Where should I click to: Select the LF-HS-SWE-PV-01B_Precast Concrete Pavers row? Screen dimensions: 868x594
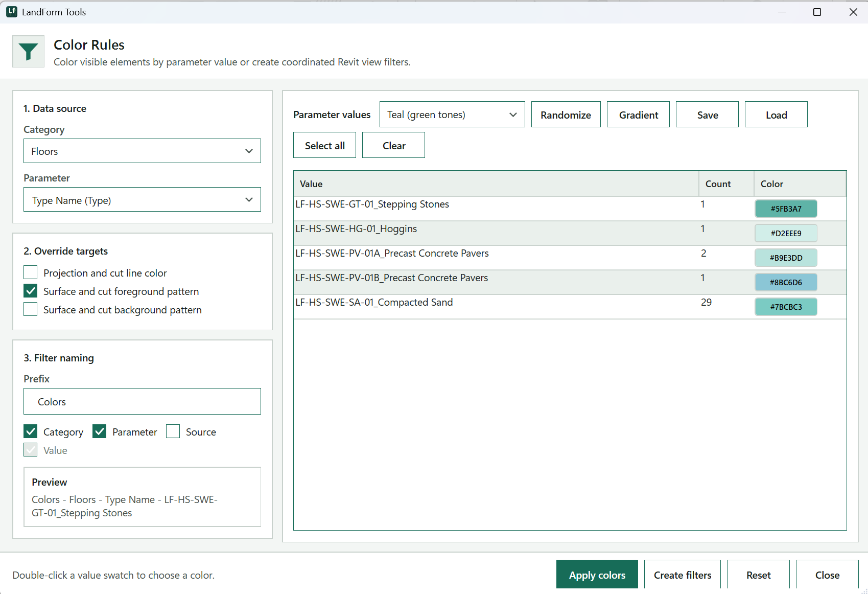[570, 282]
